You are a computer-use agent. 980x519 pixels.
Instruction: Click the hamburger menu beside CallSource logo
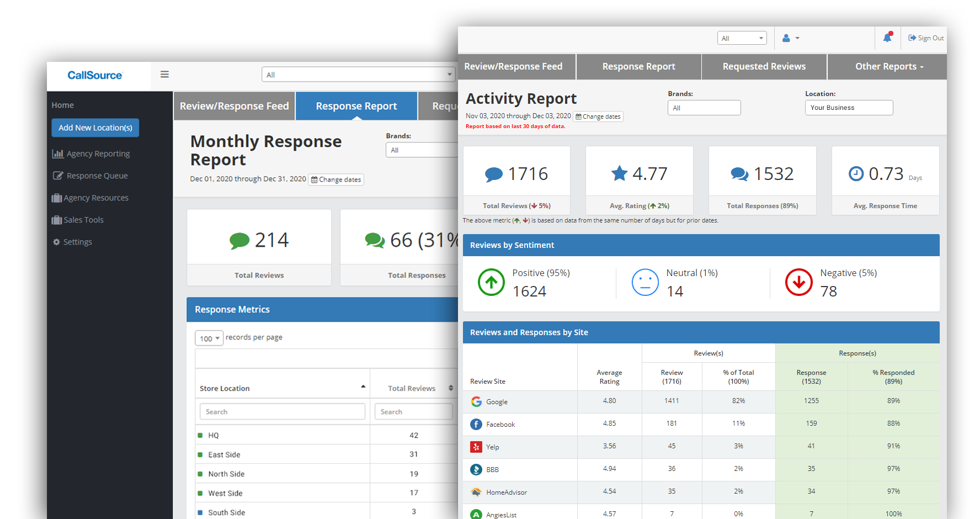pos(164,74)
